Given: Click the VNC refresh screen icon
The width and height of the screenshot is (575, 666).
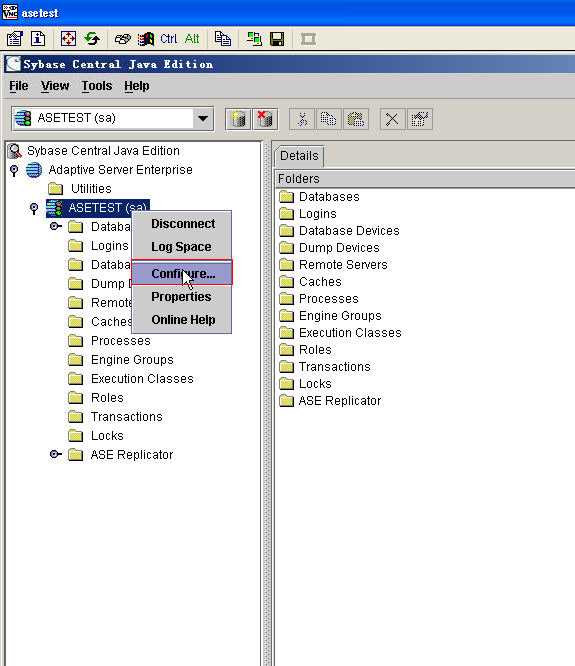Looking at the screenshot, I should 92,39.
